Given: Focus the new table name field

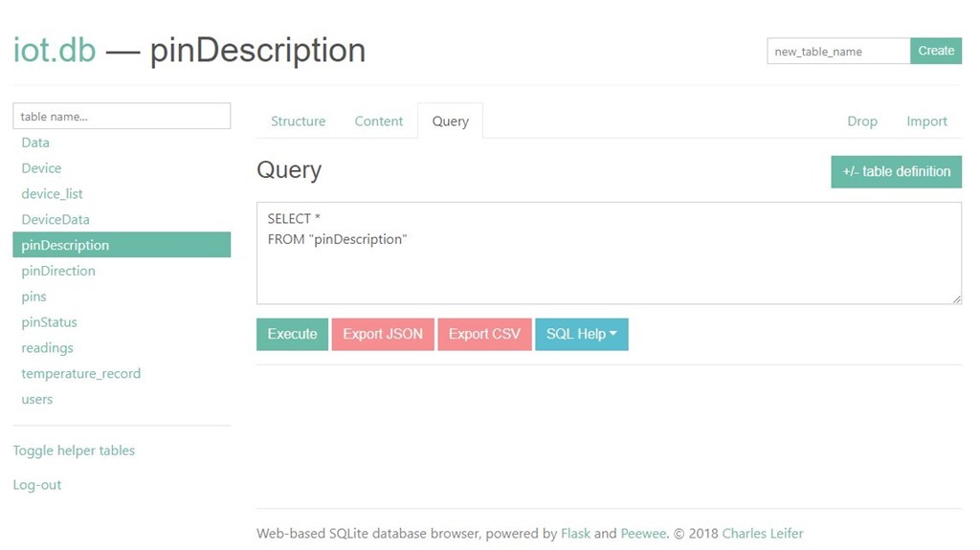Looking at the screenshot, I should click(x=837, y=52).
